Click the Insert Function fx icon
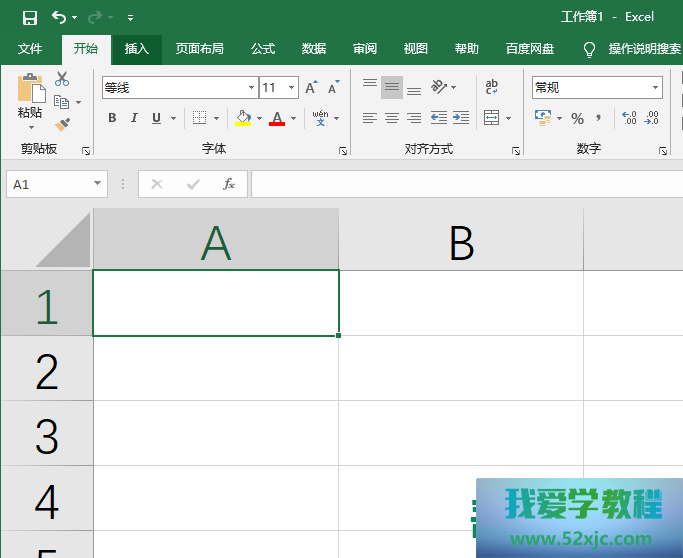 (229, 184)
